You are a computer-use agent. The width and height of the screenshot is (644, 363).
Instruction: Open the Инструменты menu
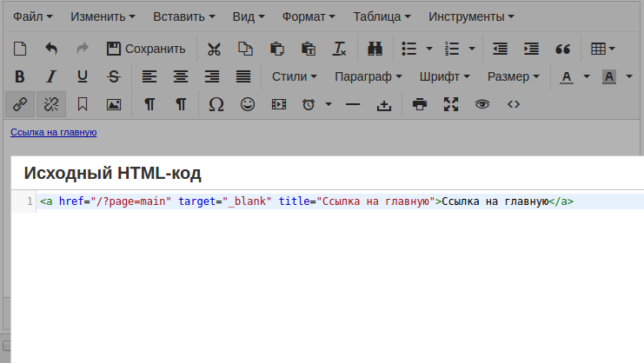click(x=471, y=16)
